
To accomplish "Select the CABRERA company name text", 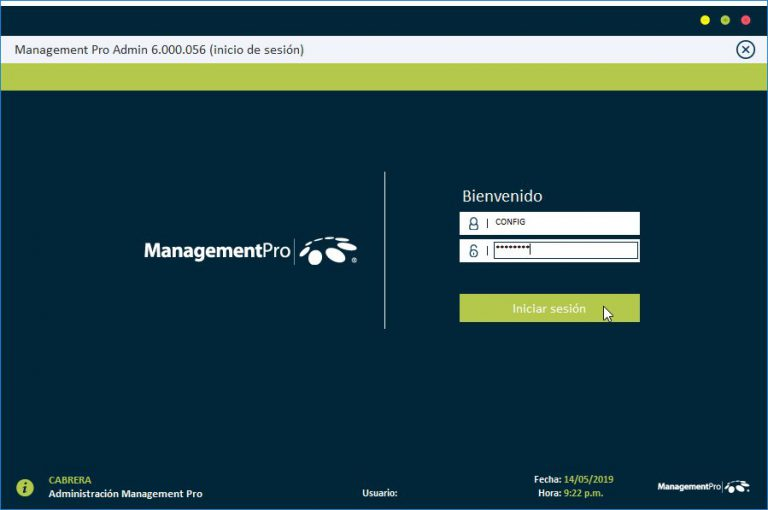I will click(70, 480).
